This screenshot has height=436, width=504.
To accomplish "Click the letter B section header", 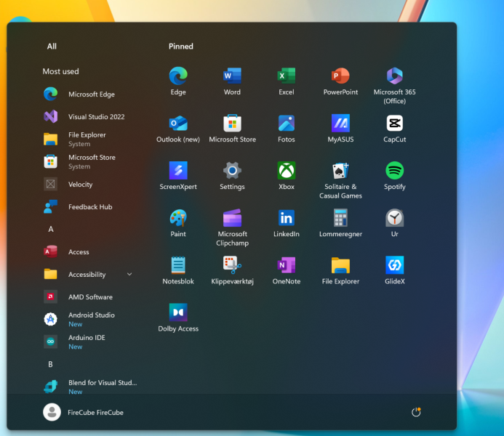I will point(50,364).
